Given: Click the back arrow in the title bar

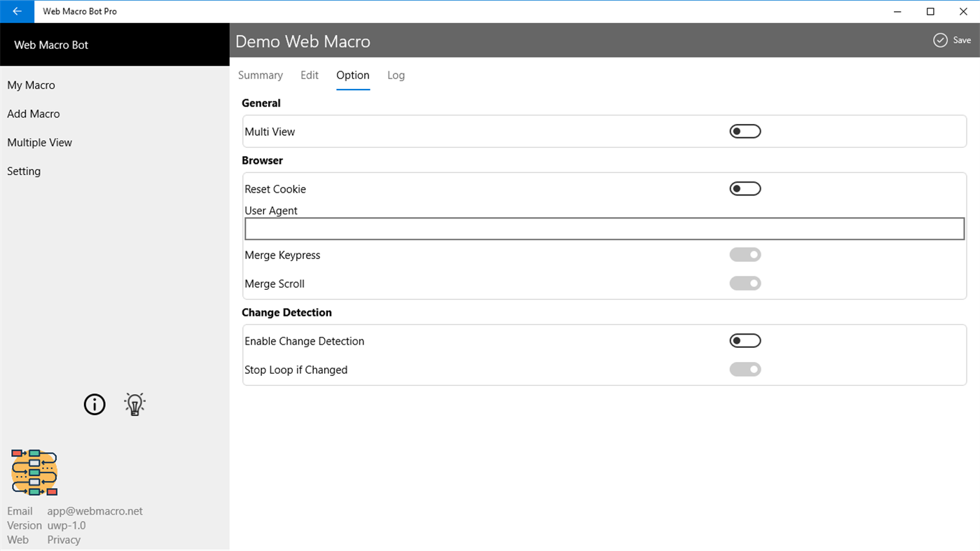Looking at the screenshot, I should (x=17, y=11).
